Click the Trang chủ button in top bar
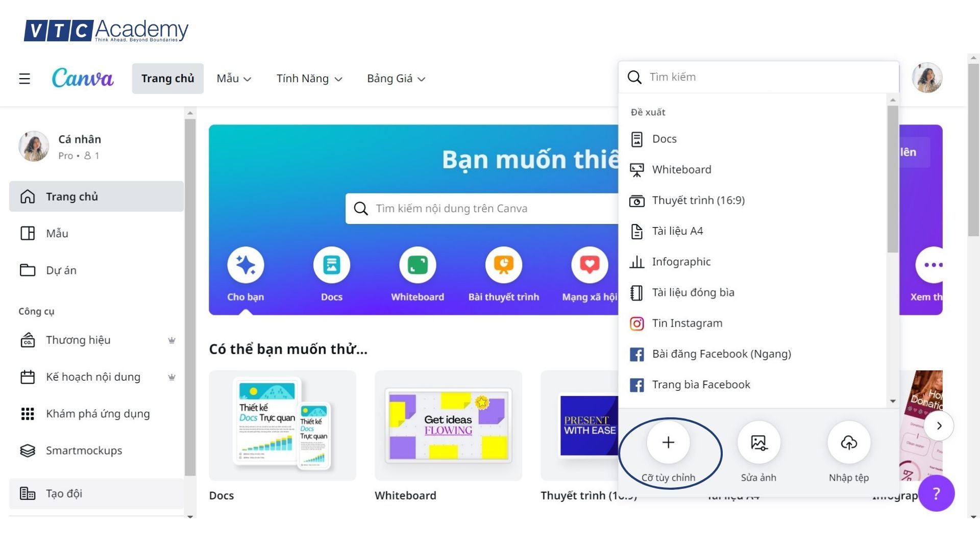The image size is (980, 551). 167,79
